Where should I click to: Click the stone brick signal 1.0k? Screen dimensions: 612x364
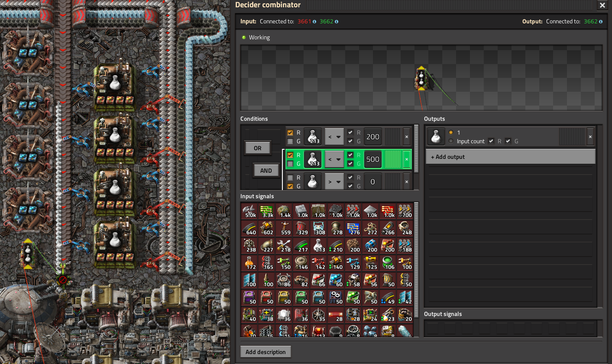pos(301,211)
